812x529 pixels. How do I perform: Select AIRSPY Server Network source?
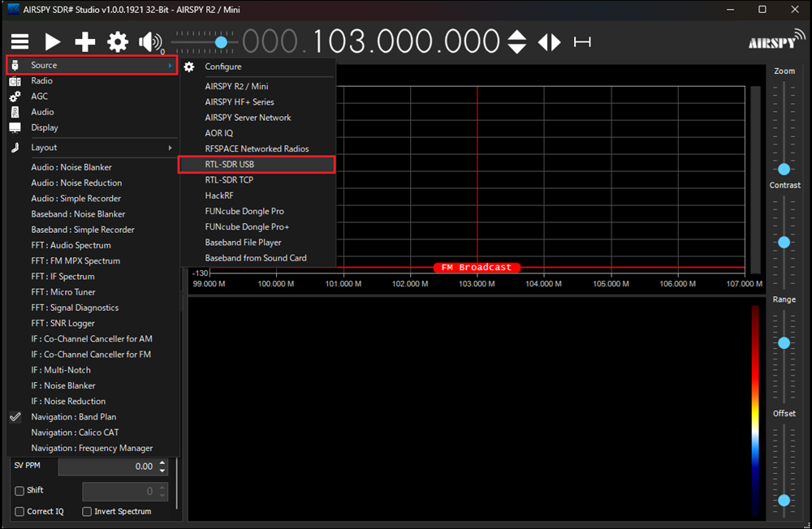click(258, 118)
